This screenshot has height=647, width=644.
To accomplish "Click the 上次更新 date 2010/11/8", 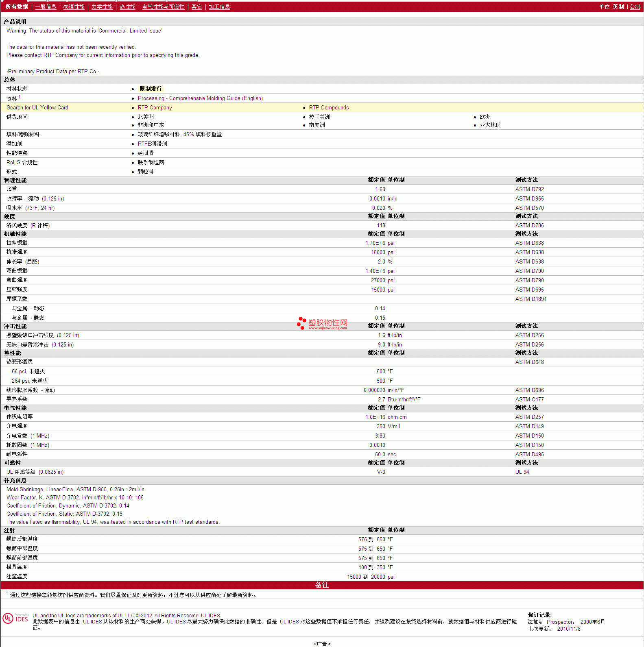I will (x=569, y=629).
